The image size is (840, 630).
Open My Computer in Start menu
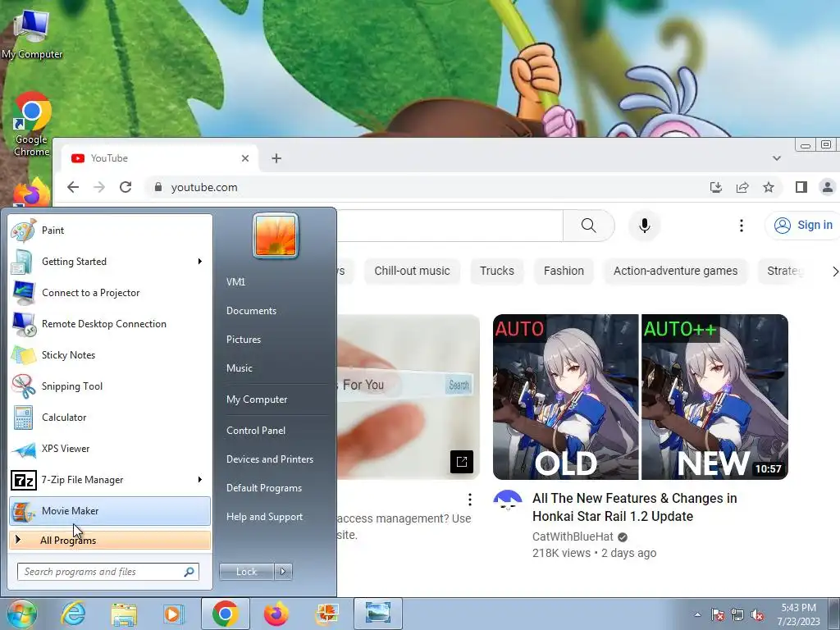click(257, 399)
